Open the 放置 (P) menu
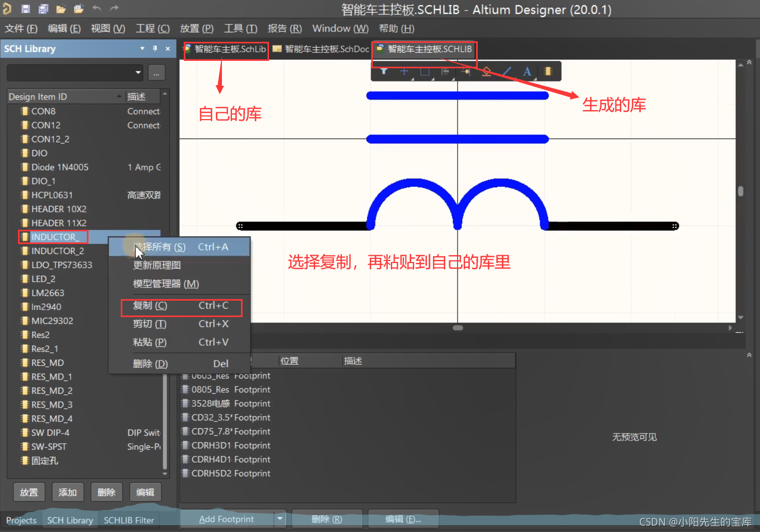 pyautogui.click(x=196, y=29)
